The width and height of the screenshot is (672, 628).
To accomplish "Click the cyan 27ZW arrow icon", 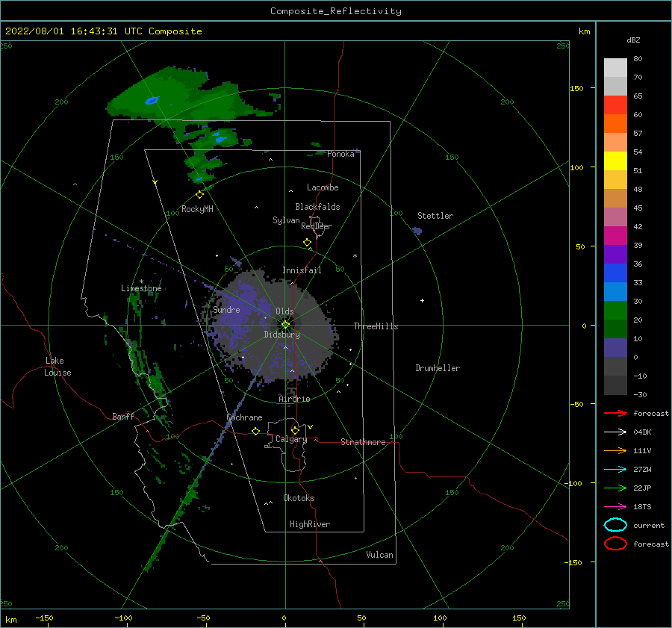I will tap(615, 470).
